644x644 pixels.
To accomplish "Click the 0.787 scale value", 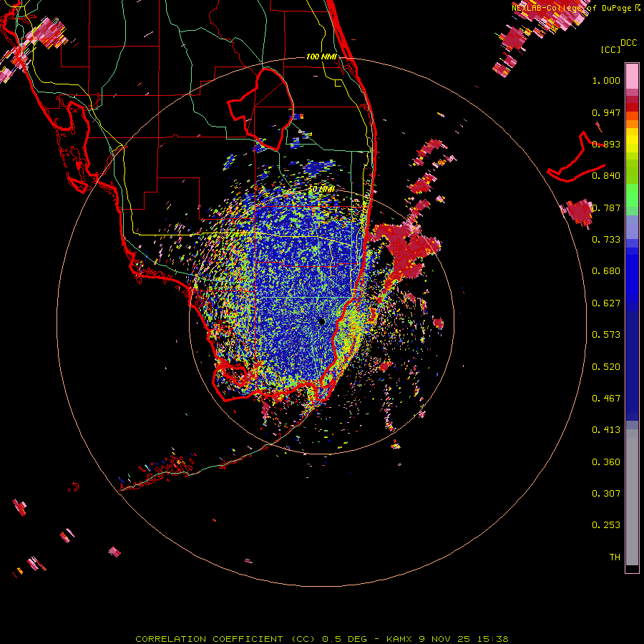I will click(606, 208).
